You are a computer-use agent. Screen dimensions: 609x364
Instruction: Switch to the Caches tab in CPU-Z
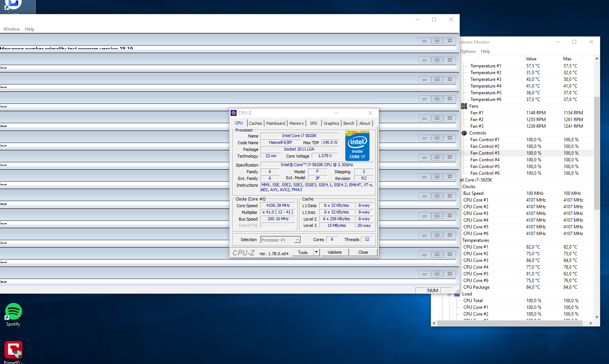pos(256,123)
